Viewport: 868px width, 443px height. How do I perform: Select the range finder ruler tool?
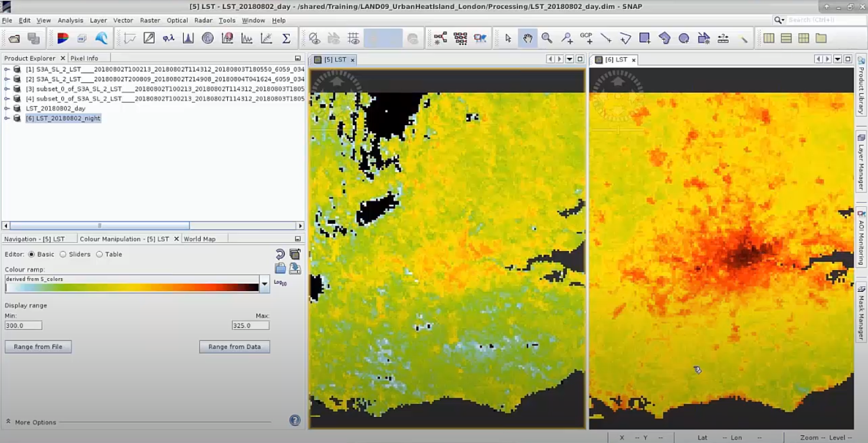(723, 38)
